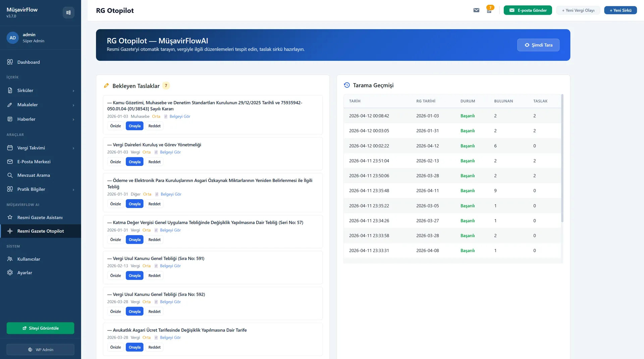The image size is (644, 359).
Task: Click RG date 2026-02-13 in history table
Action: [x=427, y=161]
